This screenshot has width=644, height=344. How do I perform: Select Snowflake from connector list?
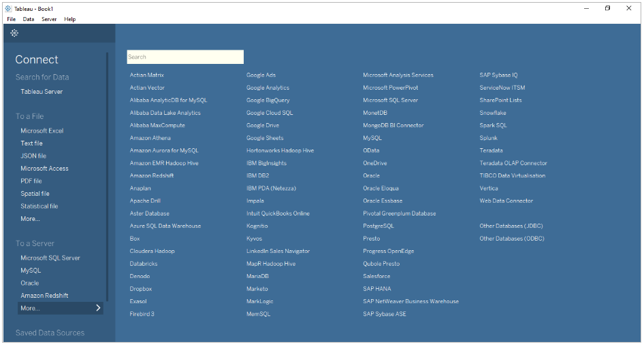[493, 113]
